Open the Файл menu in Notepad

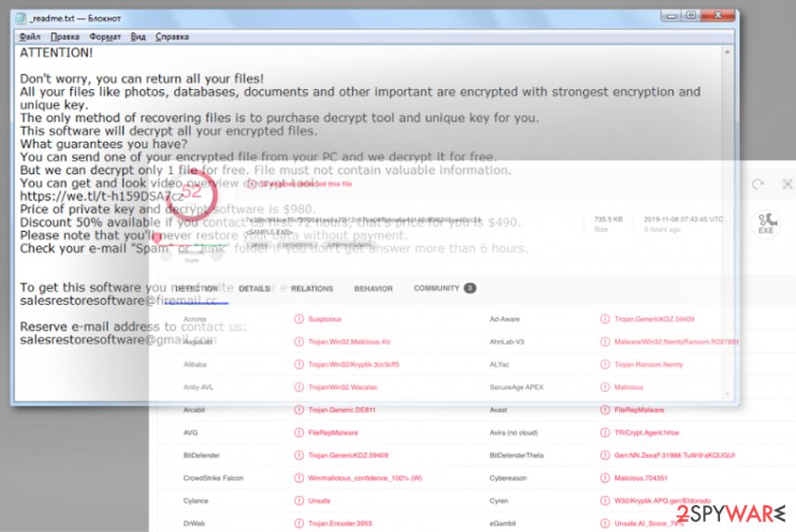(30, 36)
